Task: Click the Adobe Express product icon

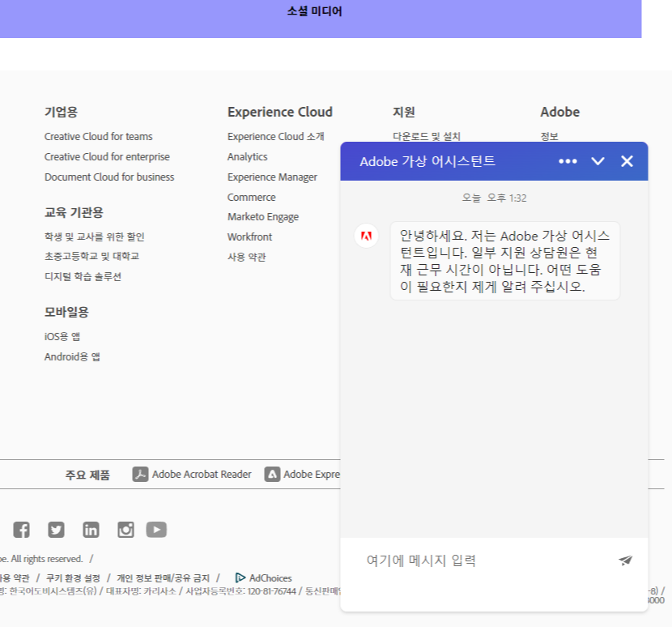Action: tap(272, 474)
